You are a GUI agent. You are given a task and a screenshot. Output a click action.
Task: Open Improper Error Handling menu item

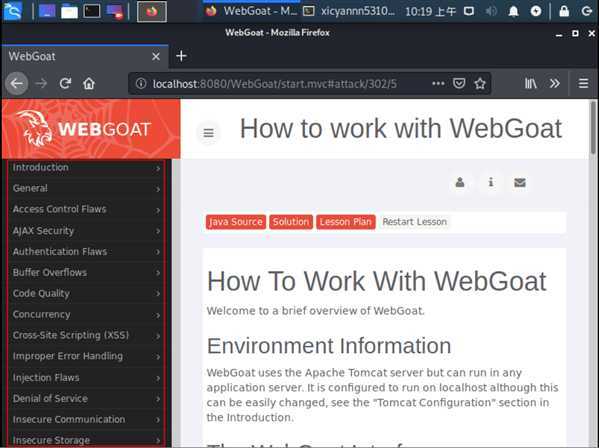point(87,356)
